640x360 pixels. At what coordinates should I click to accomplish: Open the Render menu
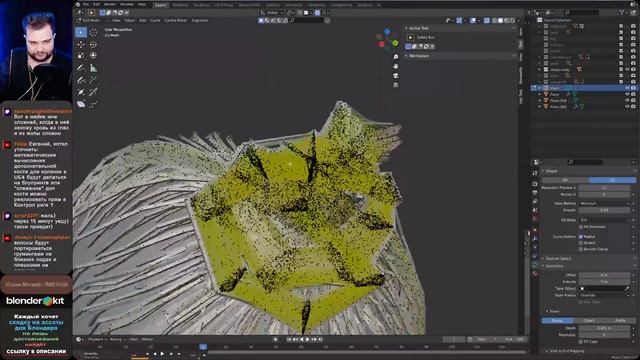(109, 4)
